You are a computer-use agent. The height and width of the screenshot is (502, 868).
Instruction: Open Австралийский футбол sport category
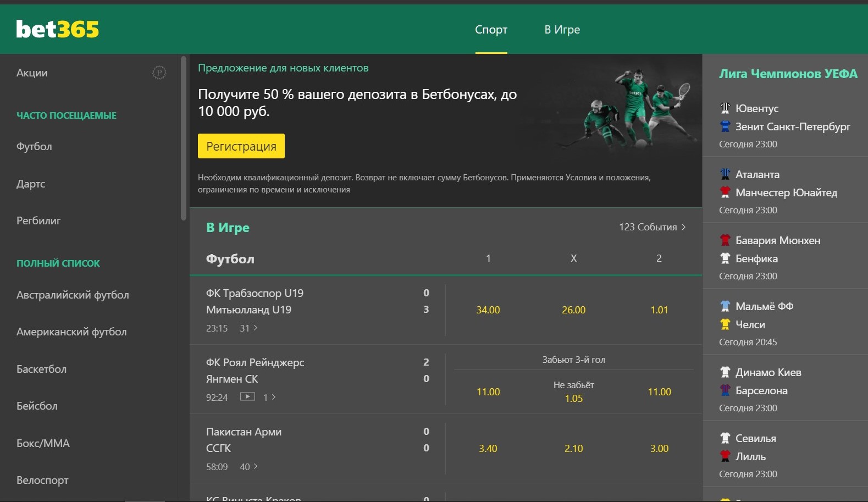tap(73, 295)
